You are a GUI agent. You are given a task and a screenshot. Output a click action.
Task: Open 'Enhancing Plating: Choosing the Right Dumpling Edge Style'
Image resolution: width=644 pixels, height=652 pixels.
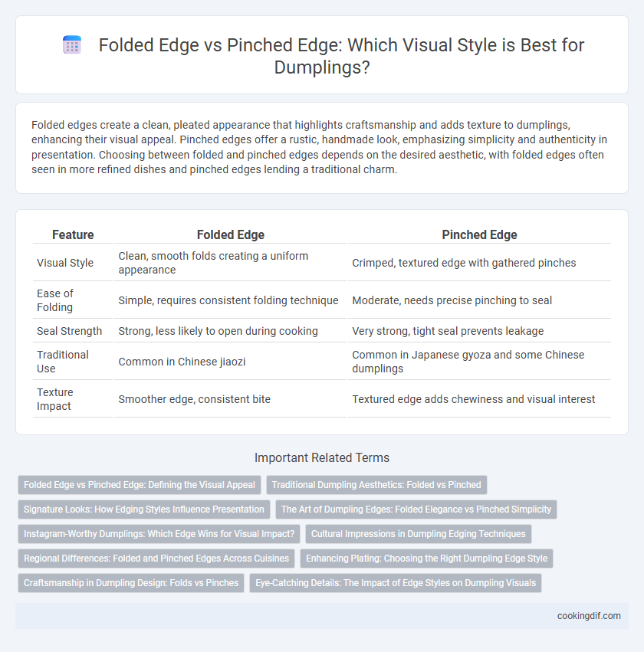(x=427, y=559)
